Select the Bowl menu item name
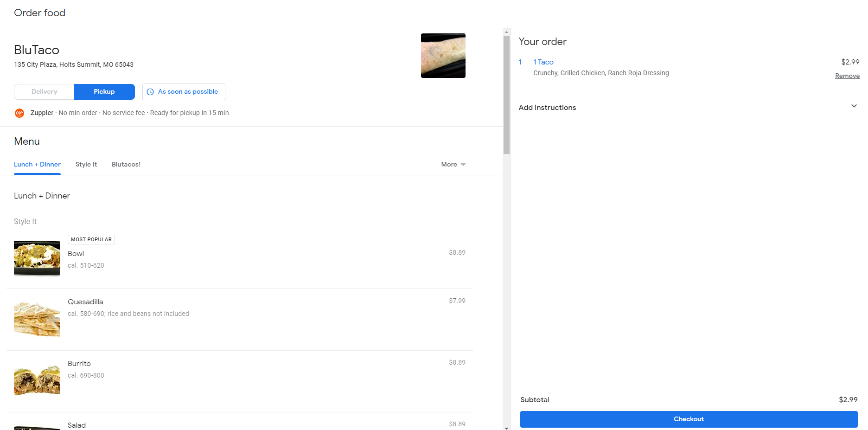 tap(76, 254)
